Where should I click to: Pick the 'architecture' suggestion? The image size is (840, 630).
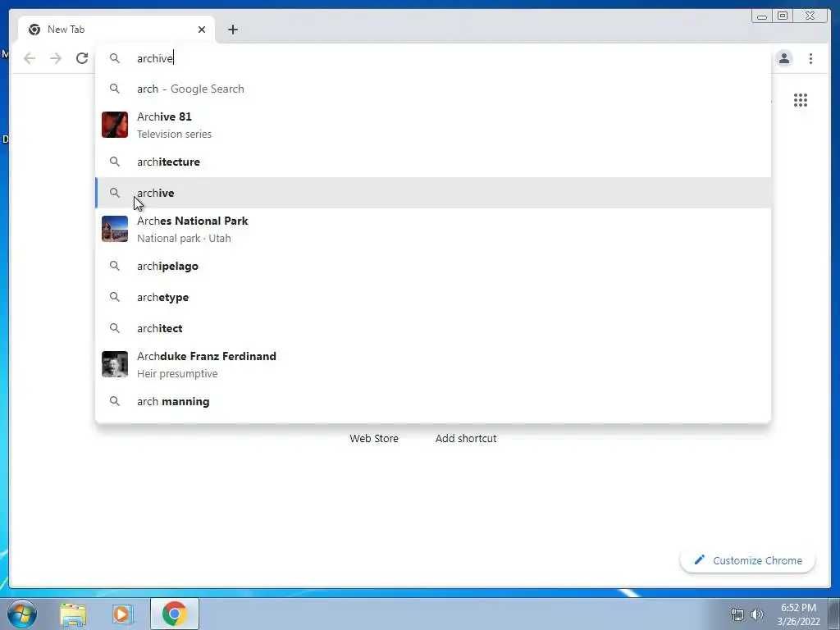tap(433, 162)
